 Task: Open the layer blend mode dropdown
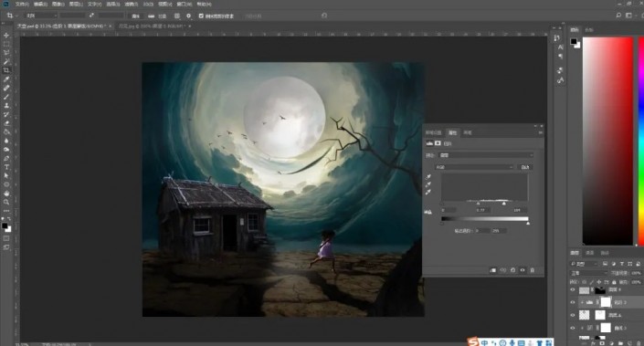click(x=589, y=273)
